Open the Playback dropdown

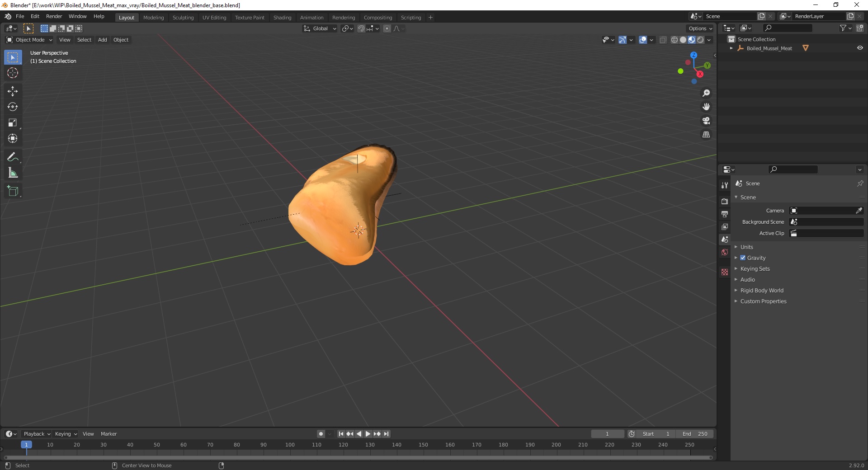point(37,434)
